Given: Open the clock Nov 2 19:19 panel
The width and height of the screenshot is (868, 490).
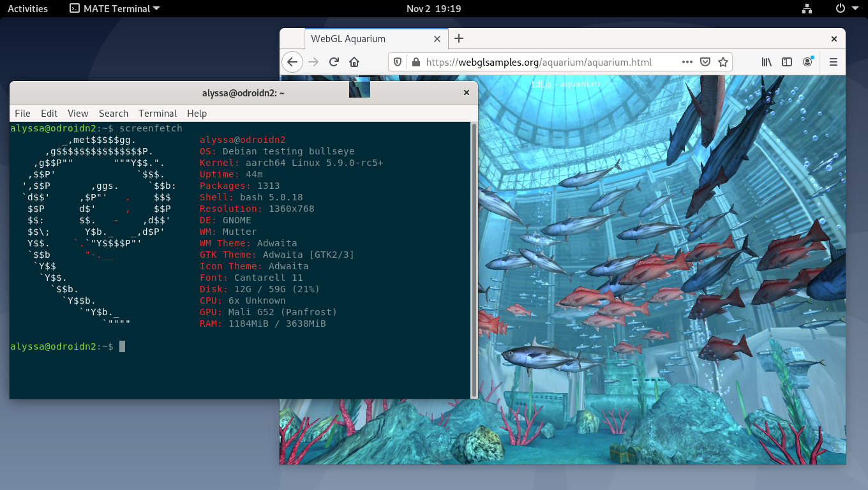Looking at the screenshot, I should tap(434, 8).
